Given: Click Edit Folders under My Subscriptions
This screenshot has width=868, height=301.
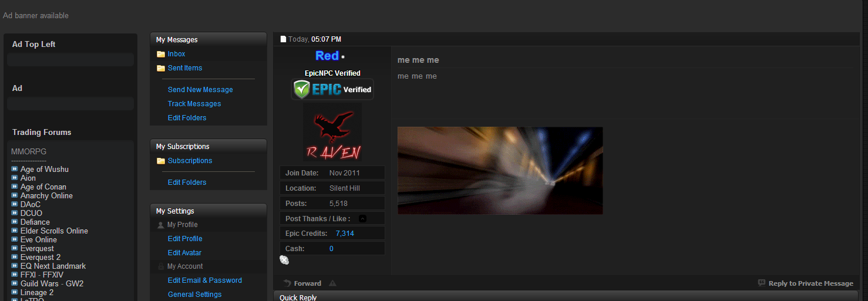Looking at the screenshot, I should 187,182.
